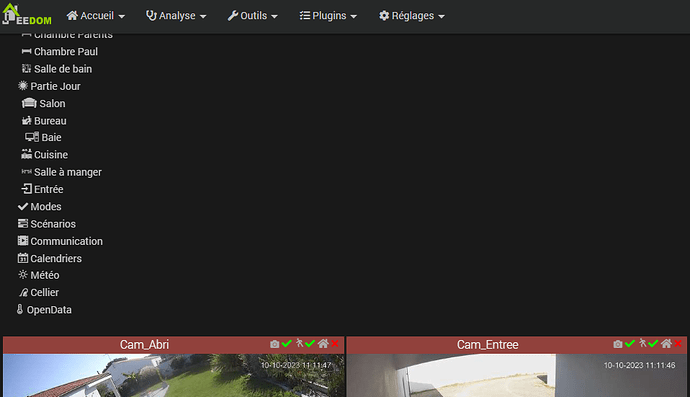690x397 pixels.
Task: Open the Accueil dropdown menu
Action: tap(96, 16)
